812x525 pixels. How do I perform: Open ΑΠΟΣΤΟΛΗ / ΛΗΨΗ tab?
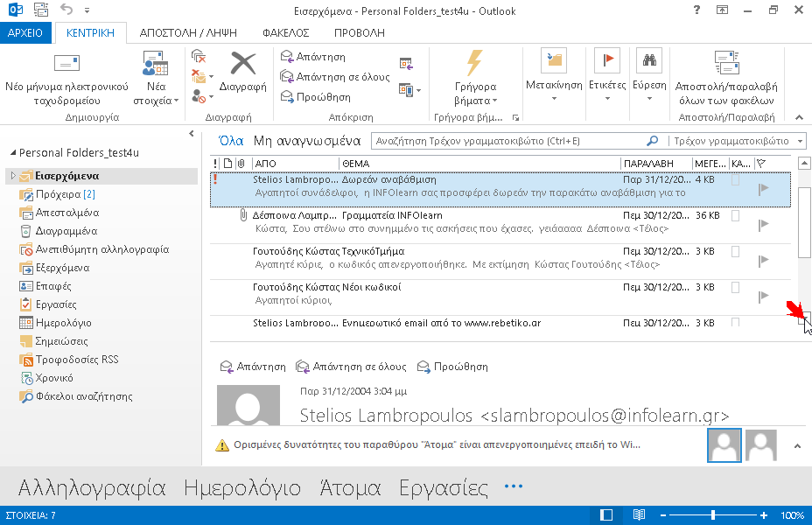[188, 32]
